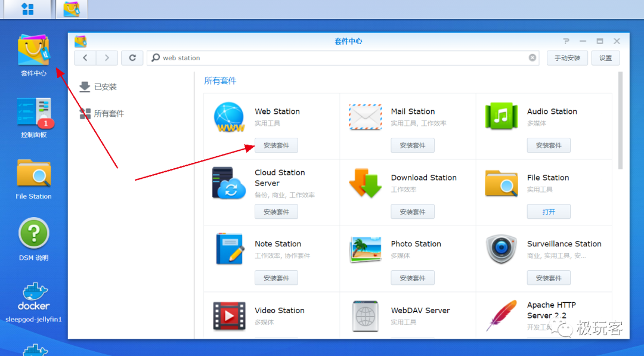Refresh the package list
This screenshot has height=356, width=644.
point(132,58)
